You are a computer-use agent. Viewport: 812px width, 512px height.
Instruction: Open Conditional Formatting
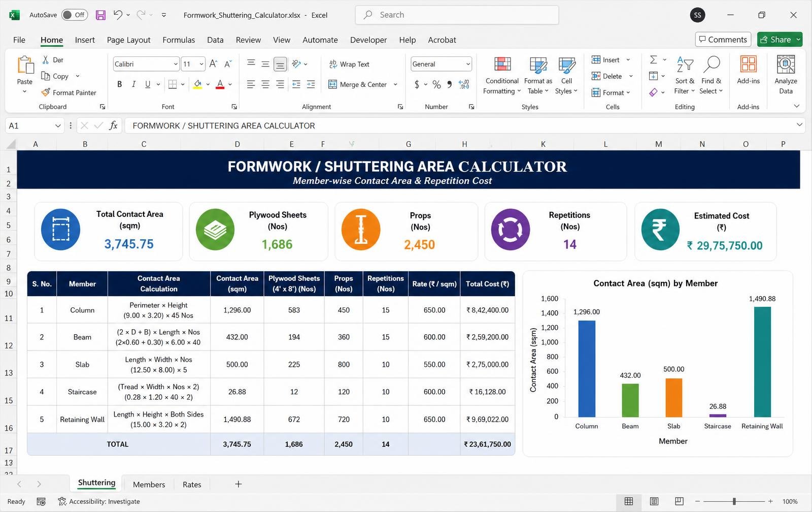(502, 76)
